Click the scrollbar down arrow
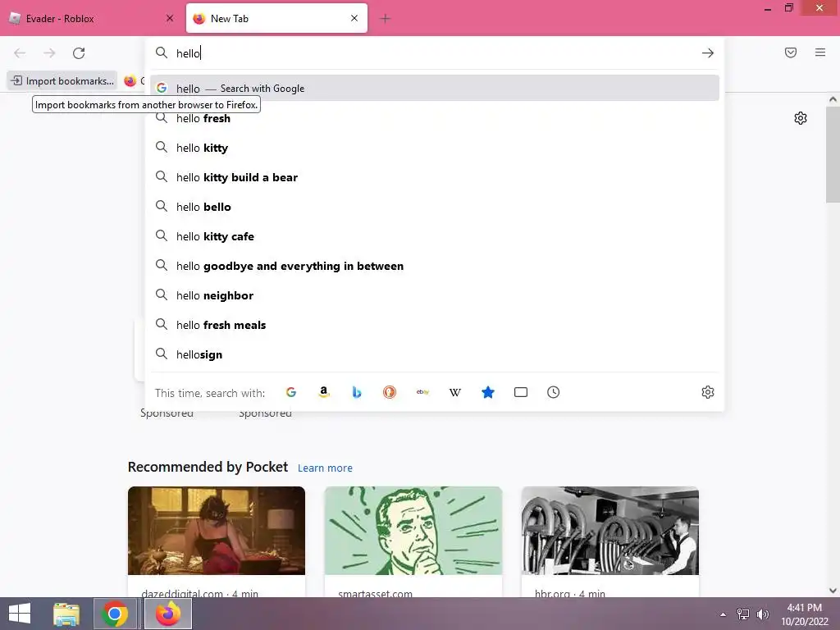The image size is (840, 630). 833,591
